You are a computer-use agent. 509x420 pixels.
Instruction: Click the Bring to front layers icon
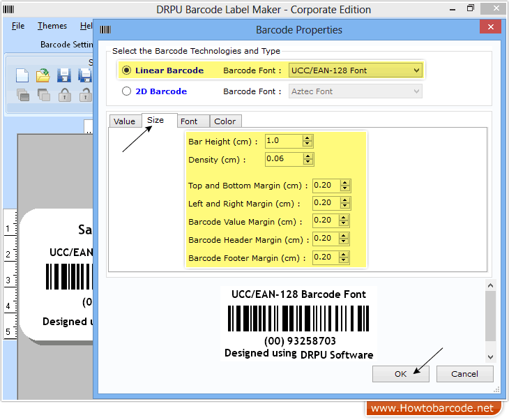point(23,95)
